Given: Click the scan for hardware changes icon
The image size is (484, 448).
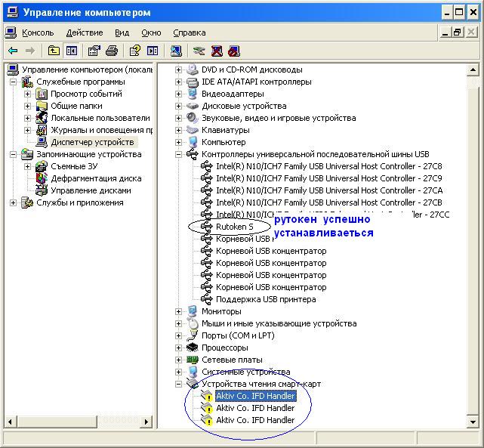Looking at the screenshot, I should (x=176, y=51).
